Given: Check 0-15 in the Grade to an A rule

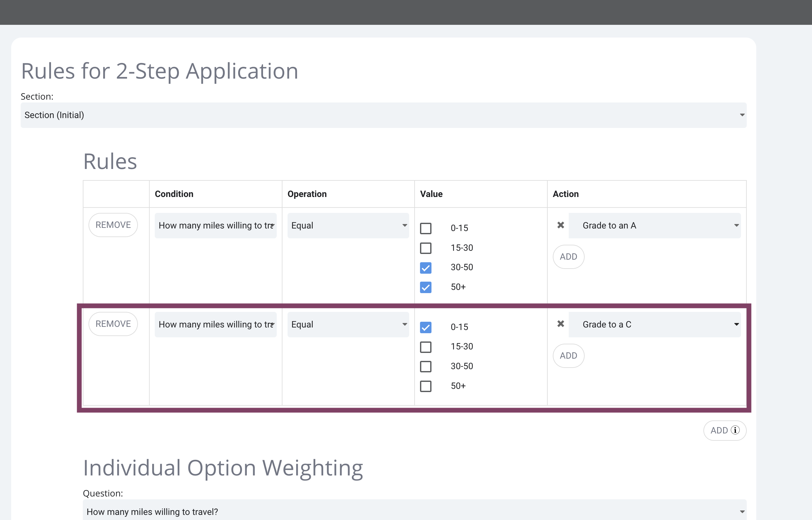Looking at the screenshot, I should click(x=426, y=228).
